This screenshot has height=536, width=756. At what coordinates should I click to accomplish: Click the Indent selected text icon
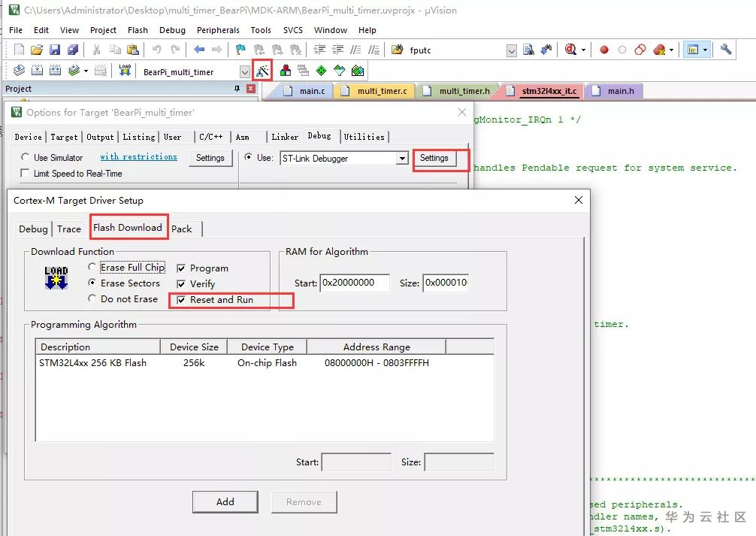[319, 49]
